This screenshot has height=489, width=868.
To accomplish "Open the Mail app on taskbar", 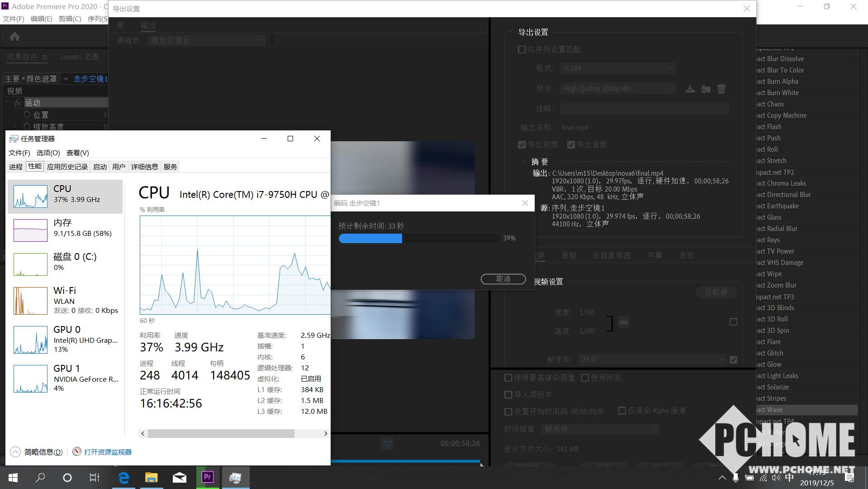I will 180,477.
